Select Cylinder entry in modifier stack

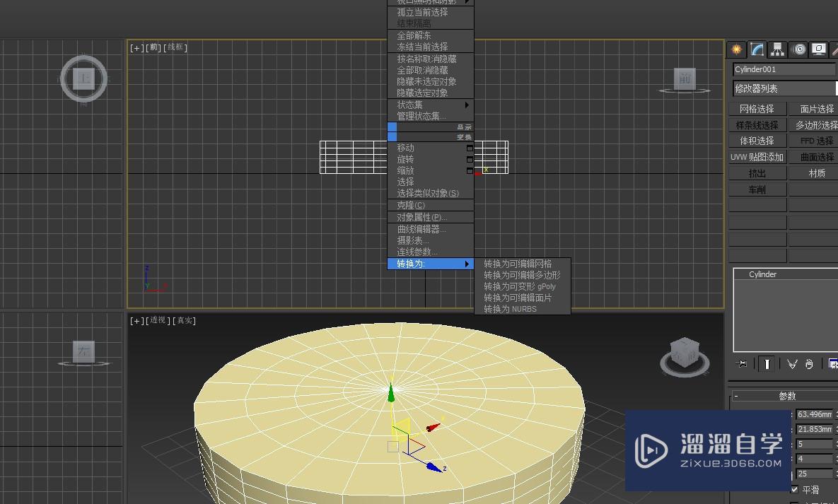point(786,274)
